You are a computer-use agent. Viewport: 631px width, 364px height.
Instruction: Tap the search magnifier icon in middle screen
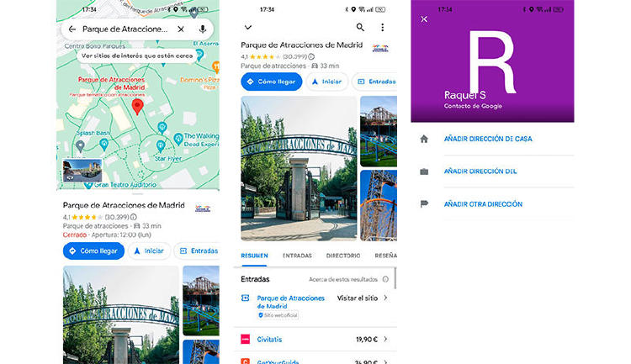(x=360, y=28)
